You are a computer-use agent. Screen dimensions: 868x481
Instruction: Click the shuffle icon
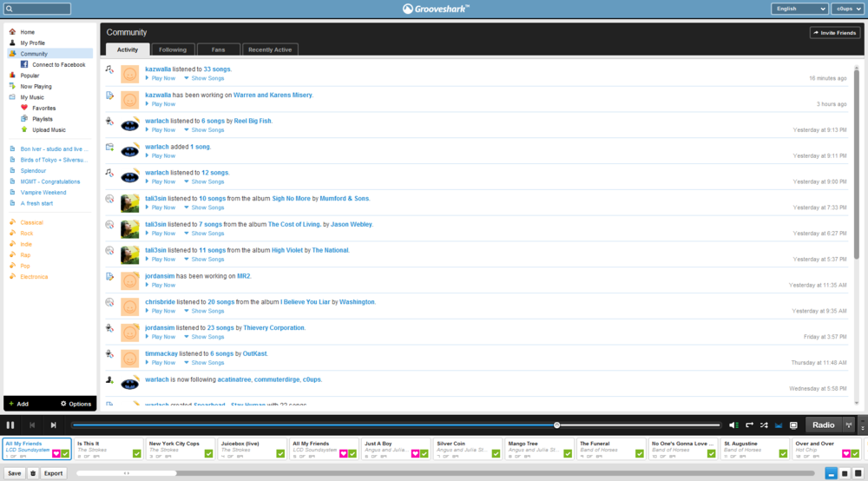[x=764, y=425]
